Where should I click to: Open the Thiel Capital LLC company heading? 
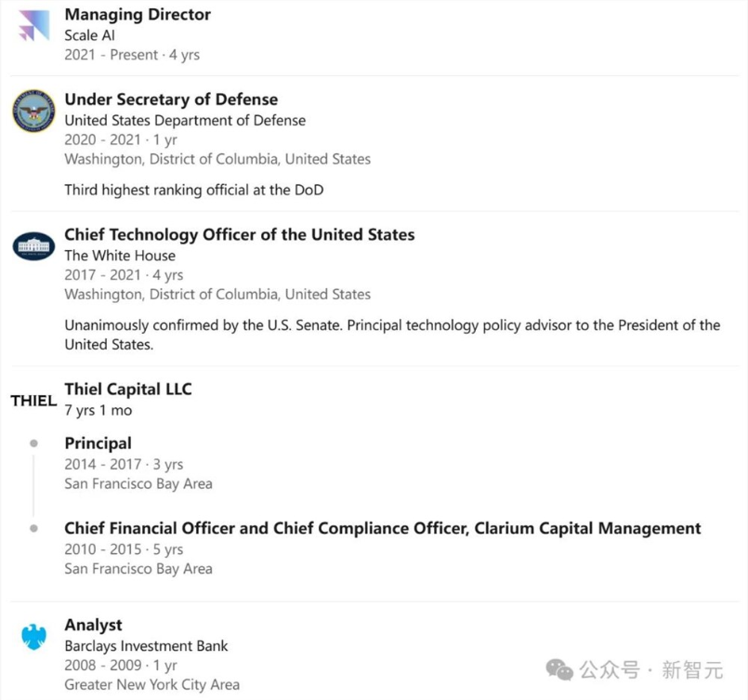128,389
